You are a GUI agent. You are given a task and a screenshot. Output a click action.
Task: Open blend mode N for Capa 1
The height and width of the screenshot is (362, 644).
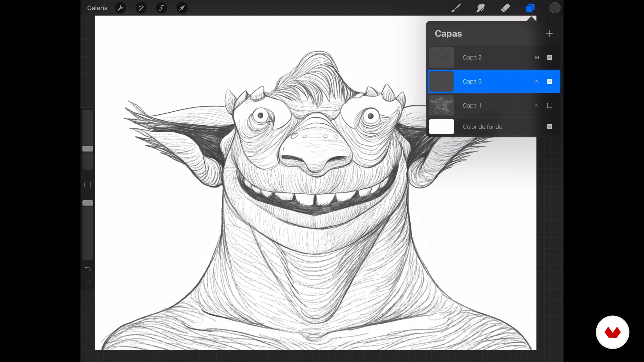537,106
